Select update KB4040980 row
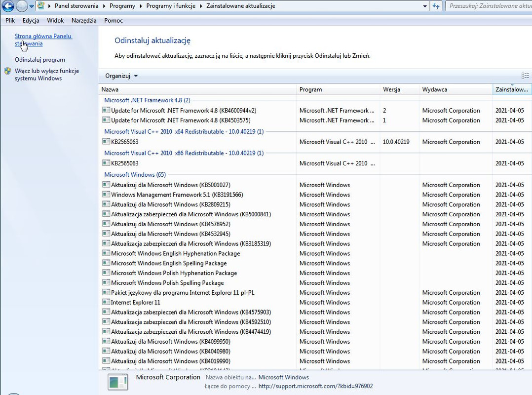532x395 pixels. tap(315, 352)
